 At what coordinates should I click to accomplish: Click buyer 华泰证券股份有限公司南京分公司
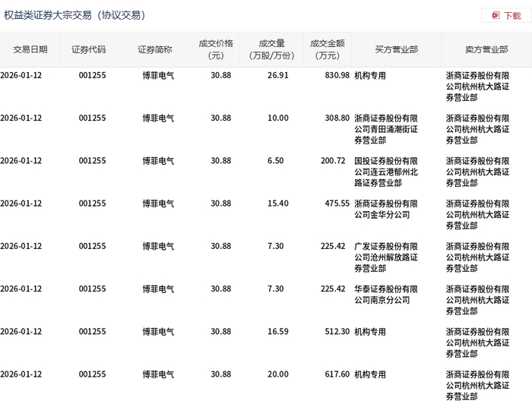pyautogui.click(x=386, y=295)
